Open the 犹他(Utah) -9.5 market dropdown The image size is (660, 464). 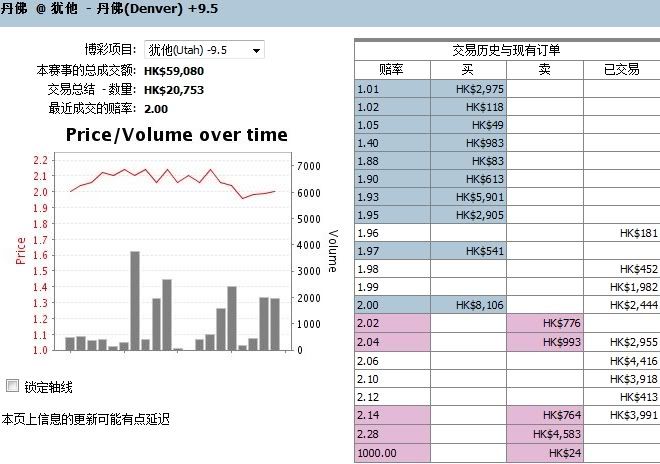point(204,50)
